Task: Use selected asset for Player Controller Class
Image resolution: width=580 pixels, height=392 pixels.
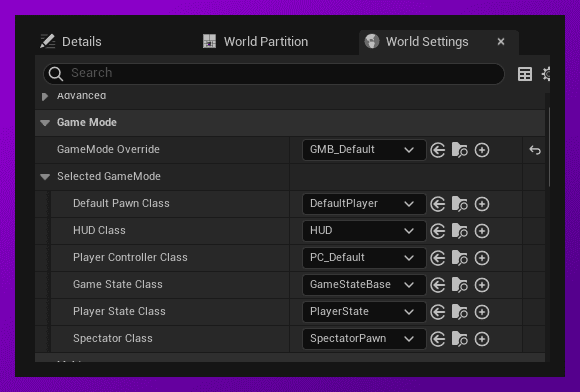Action: (438, 258)
